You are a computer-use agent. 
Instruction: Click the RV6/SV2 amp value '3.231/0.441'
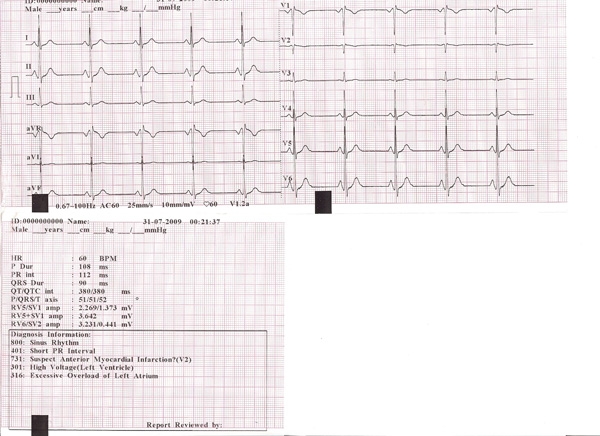click(x=97, y=324)
